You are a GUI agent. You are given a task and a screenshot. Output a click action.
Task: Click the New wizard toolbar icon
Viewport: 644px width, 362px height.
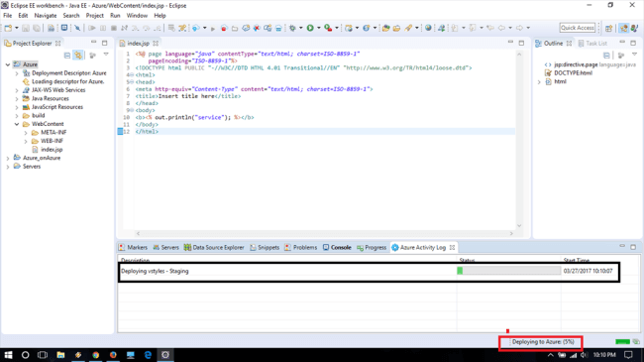pyautogui.click(x=8, y=28)
